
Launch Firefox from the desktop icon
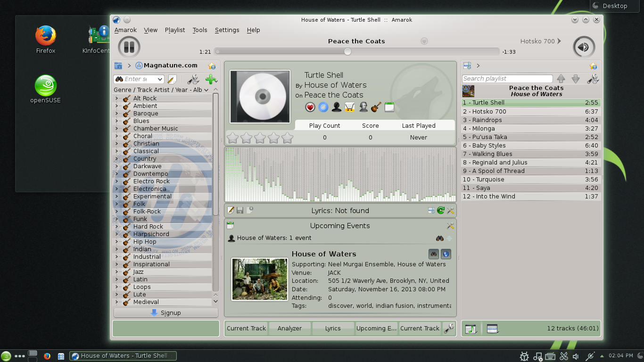click(46, 40)
